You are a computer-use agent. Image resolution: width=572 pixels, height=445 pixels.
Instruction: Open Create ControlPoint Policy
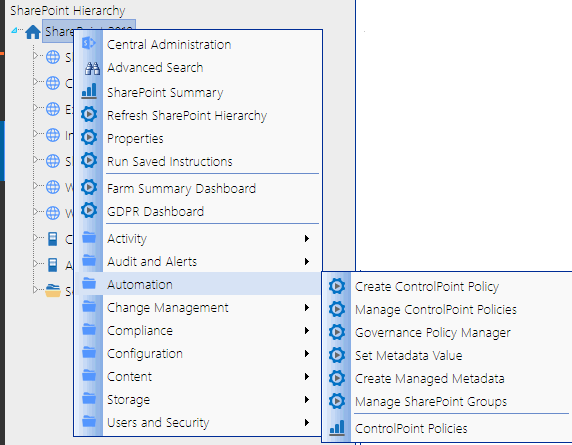[x=427, y=287]
